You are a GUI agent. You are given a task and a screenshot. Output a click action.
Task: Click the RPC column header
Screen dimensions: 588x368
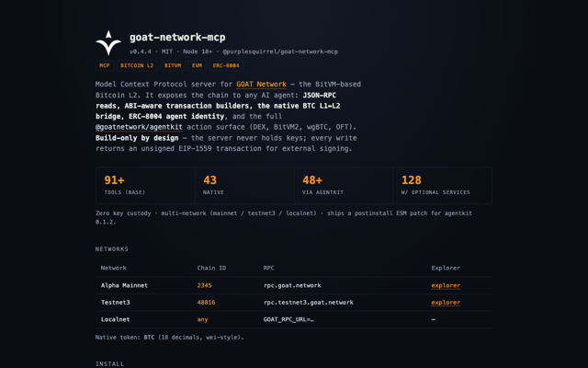tap(268, 268)
